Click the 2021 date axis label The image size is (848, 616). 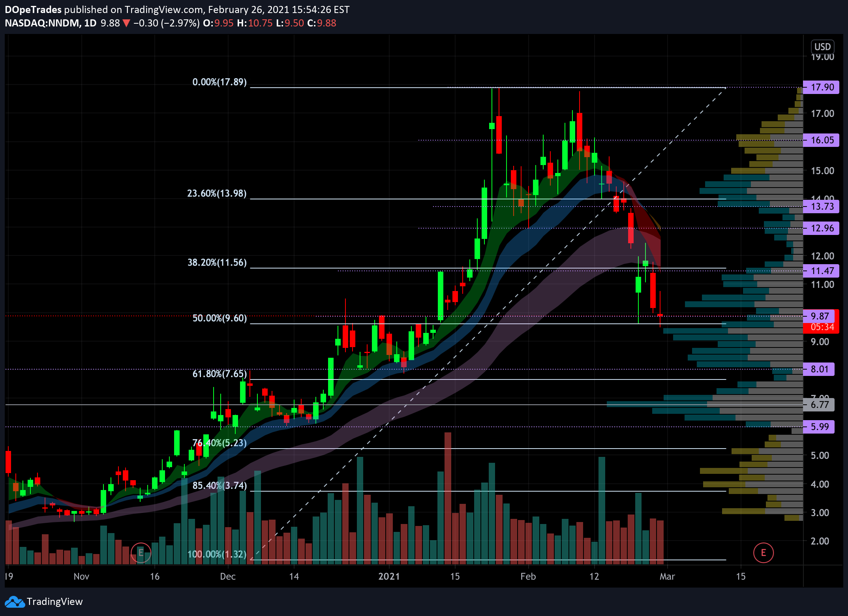pyautogui.click(x=389, y=577)
